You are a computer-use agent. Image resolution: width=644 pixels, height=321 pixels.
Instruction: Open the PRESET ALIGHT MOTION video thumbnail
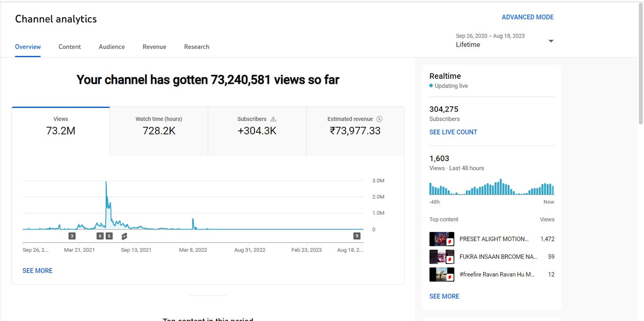tap(441, 239)
